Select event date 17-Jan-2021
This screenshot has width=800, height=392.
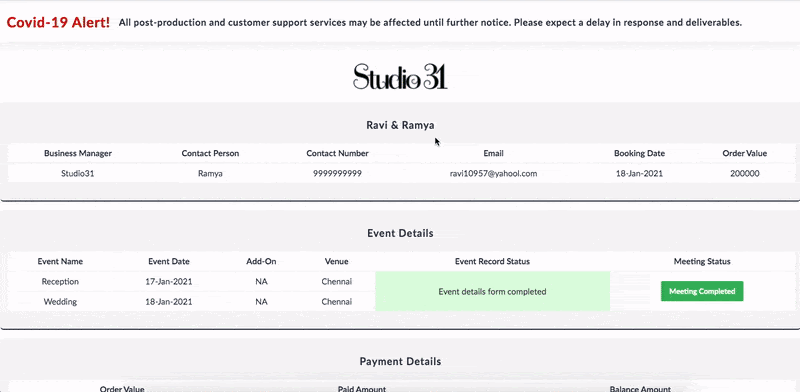(169, 281)
